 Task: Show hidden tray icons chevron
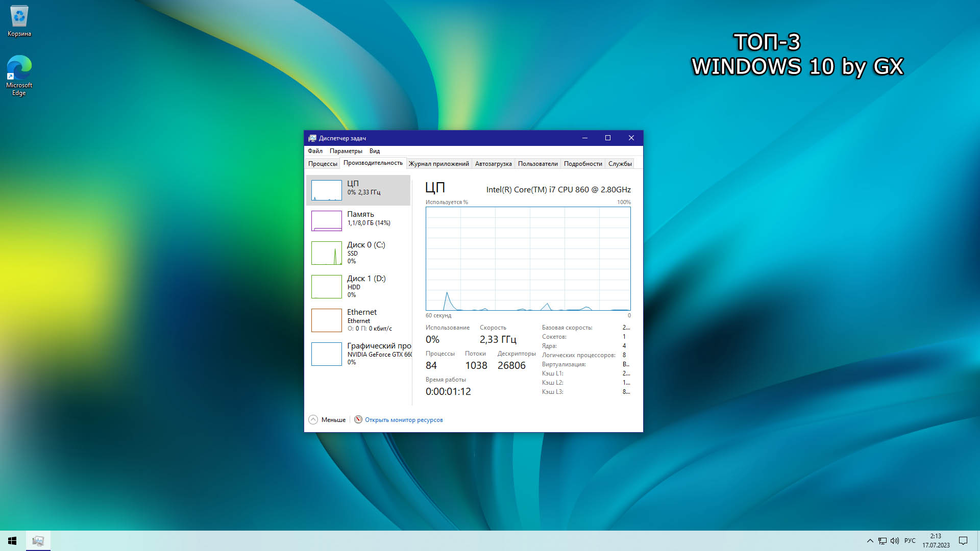(x=870, y=541)
